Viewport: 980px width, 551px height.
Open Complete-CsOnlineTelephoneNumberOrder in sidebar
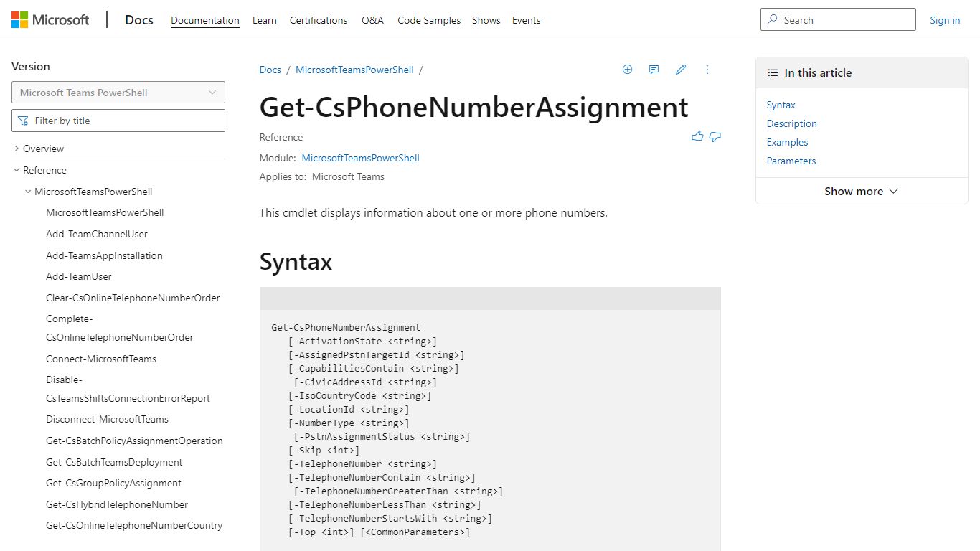pyautogui.click(x=120, y=328)
